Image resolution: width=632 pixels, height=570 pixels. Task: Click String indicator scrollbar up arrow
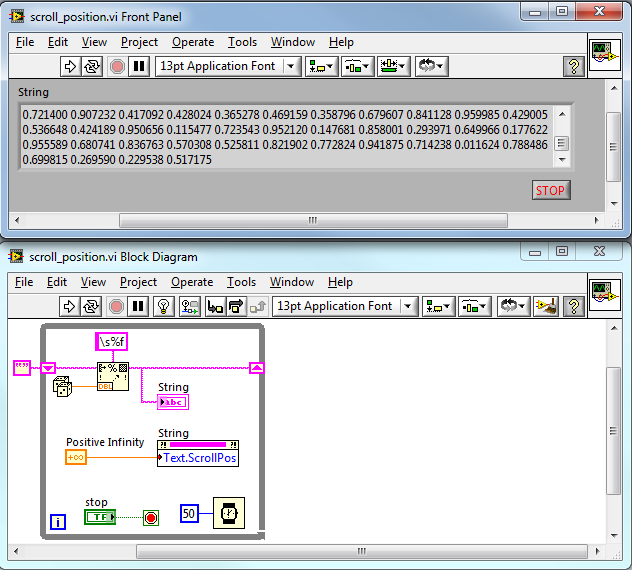562,114
